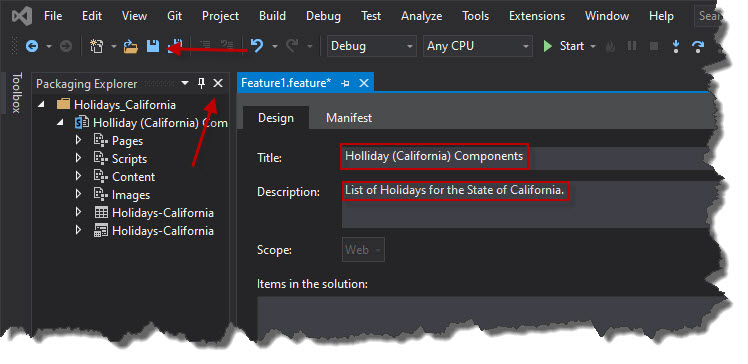Click into the Title text field
The height and width of the screenshot is (364, 748).
pos(525,156)
